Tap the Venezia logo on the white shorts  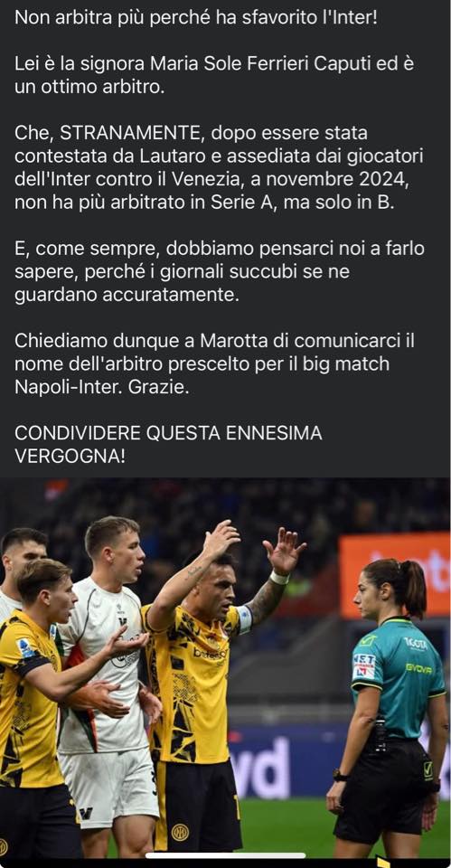click(x=85, y=814)
